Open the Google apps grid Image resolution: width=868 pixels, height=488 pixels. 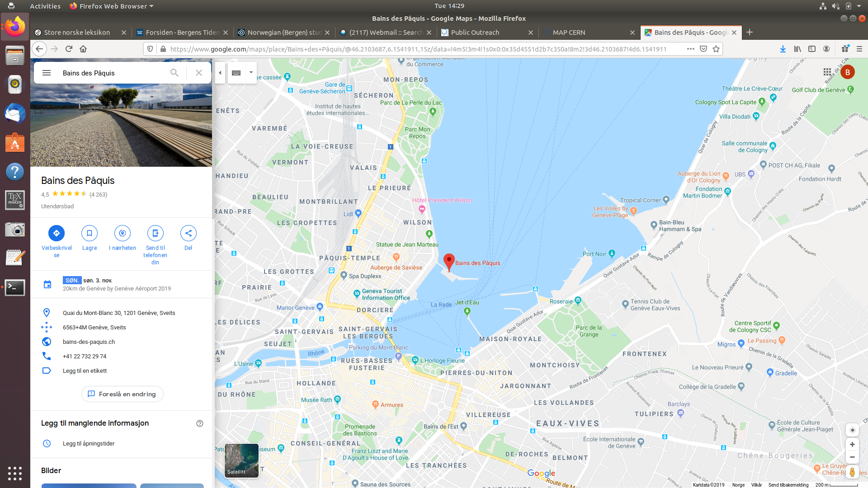click(x=827, y=72)
